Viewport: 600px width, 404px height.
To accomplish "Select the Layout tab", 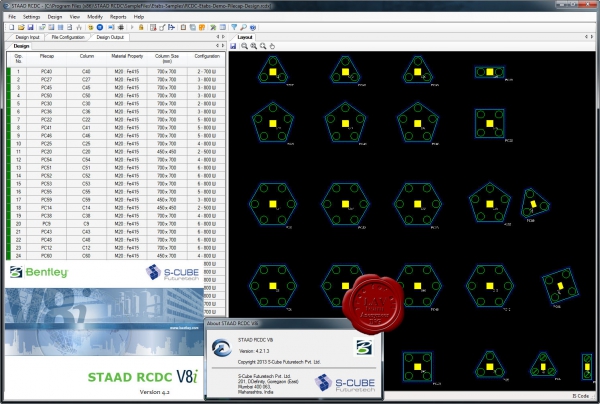I will (x=245, y=37).
